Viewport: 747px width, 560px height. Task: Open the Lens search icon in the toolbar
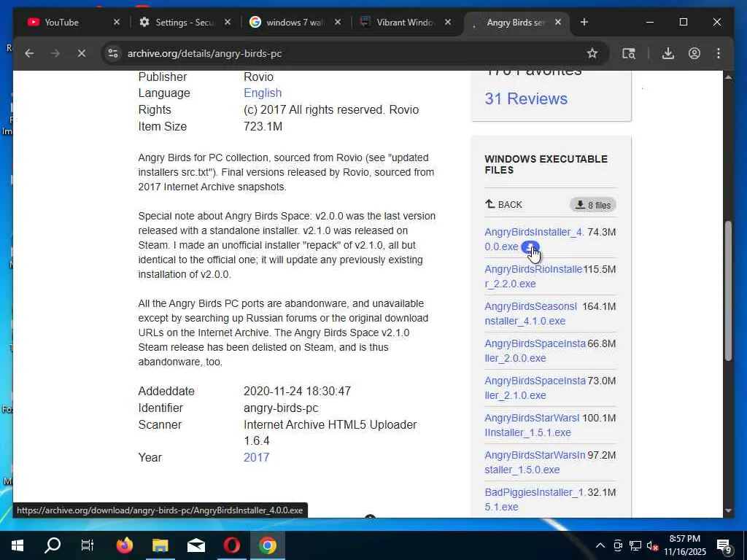pyautogui.click(x=629, y=53)
